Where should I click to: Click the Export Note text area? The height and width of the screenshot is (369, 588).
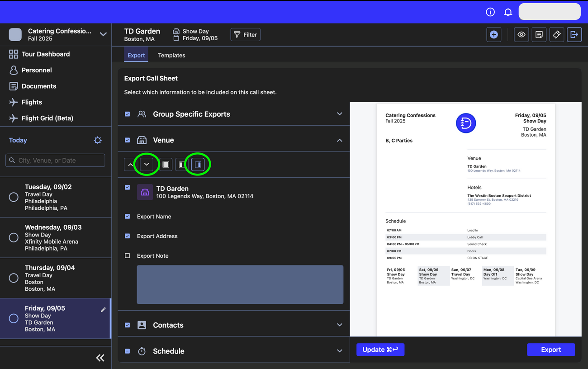(240, 284)
